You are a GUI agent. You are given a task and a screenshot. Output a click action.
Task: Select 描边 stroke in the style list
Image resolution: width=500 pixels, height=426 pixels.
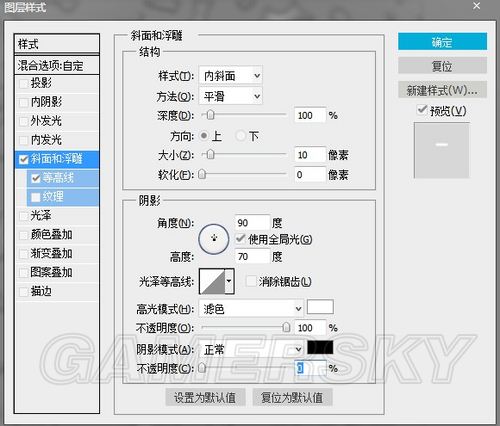coord(57,291)
